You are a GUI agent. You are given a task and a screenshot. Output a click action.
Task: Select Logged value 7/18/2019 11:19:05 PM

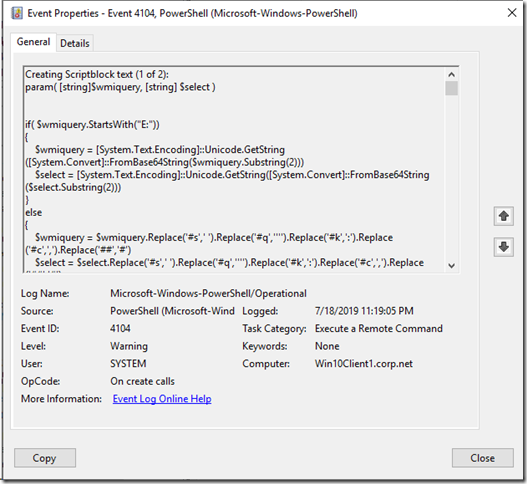364,311
